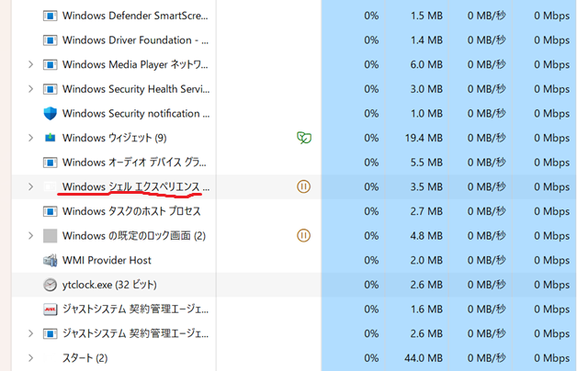The width and height of the screenshot is (588, 371).
Task: Select the Windows タスクのホスト プロセス name
Action: pos(131,211)
